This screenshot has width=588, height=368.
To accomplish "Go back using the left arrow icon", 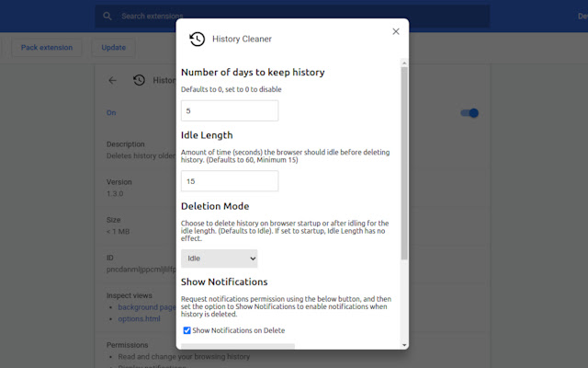I will 112,80.
